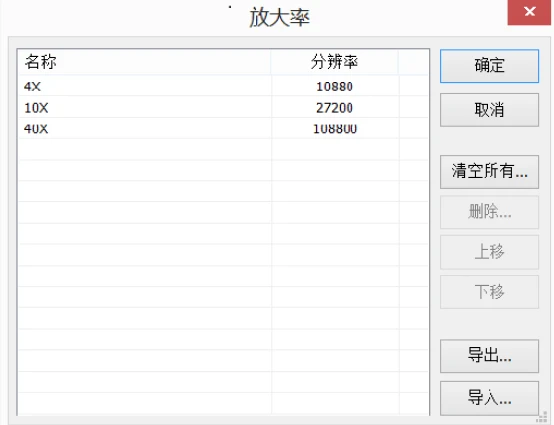554x425 pixels.
Task: Click the 10880 resolution value
Action: pos(334,87)
